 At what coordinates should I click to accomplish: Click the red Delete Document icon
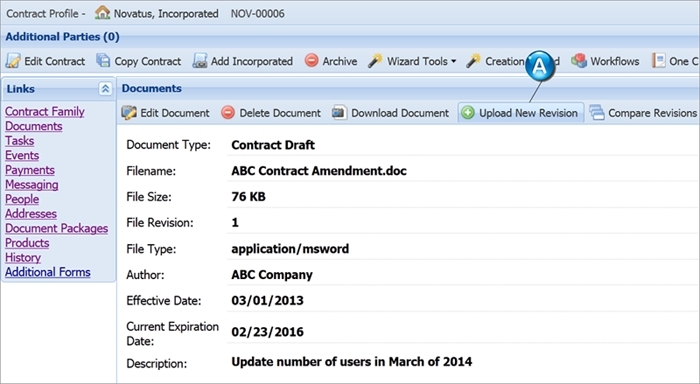coord(228,113)
